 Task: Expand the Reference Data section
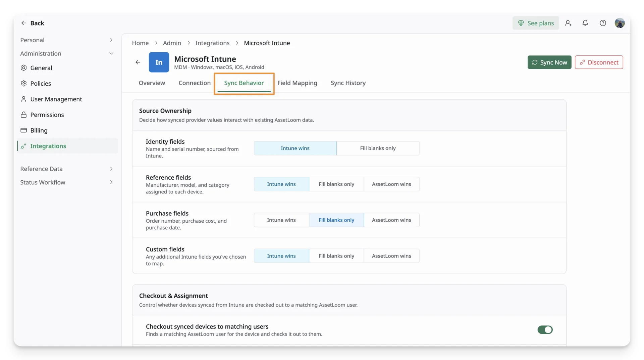67,169
